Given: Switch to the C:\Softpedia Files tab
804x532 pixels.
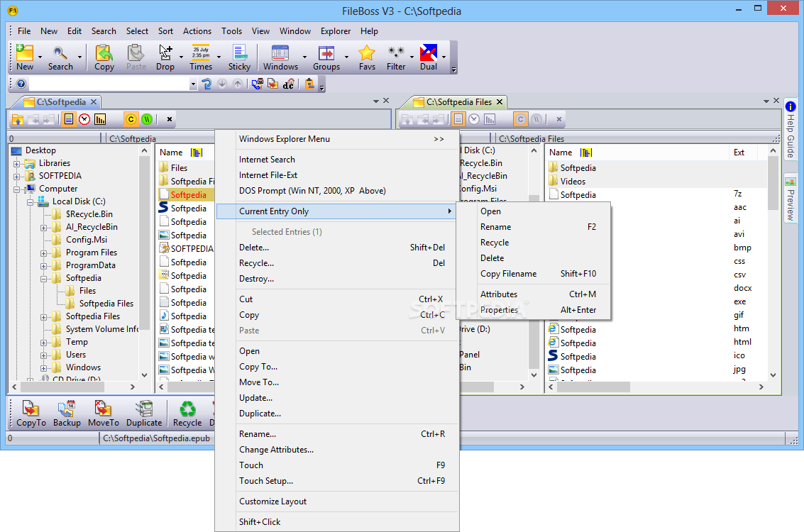Looking at the screenshot, I should 459,102.
